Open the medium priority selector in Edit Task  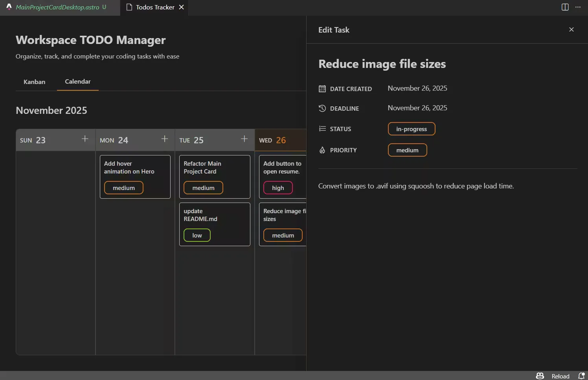click(407, 150)
